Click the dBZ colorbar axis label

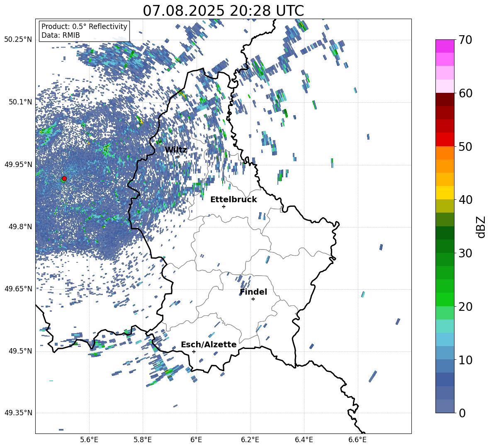tap(481, 227)
